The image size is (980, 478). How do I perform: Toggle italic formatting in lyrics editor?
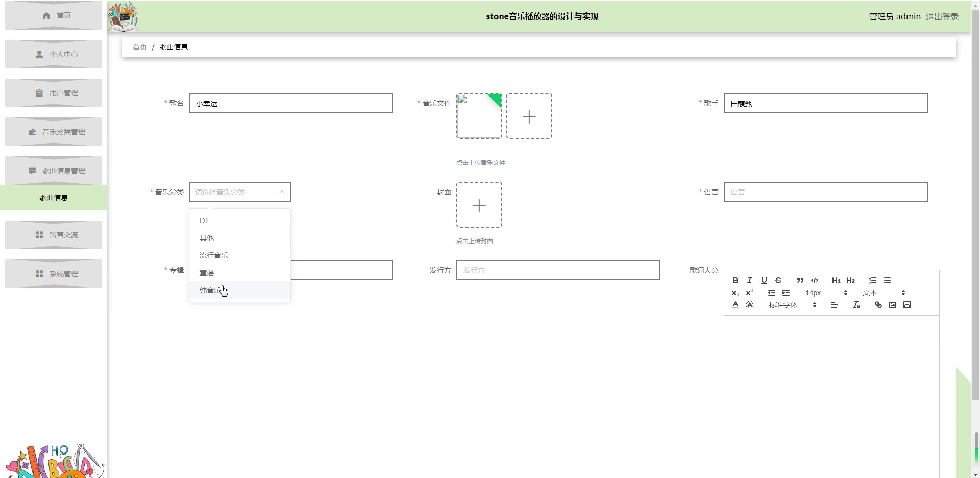pyautogui.click(x=749, y=280)
